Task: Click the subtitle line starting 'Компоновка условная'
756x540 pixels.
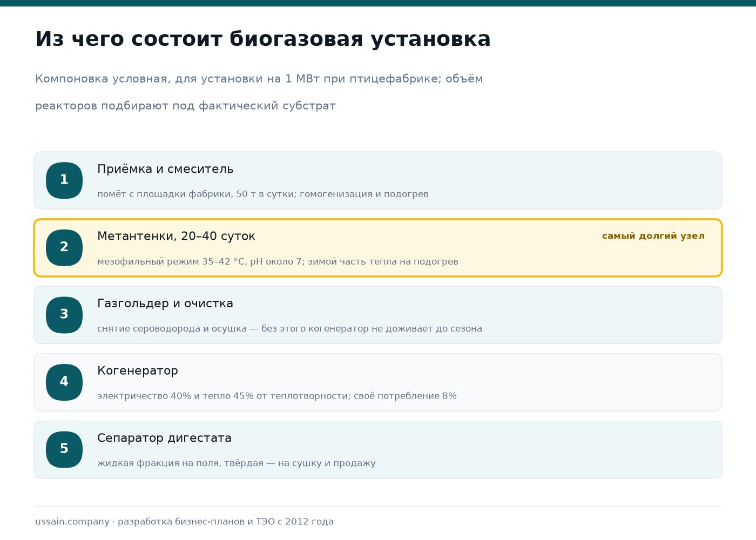Action: tap(259, 79)
